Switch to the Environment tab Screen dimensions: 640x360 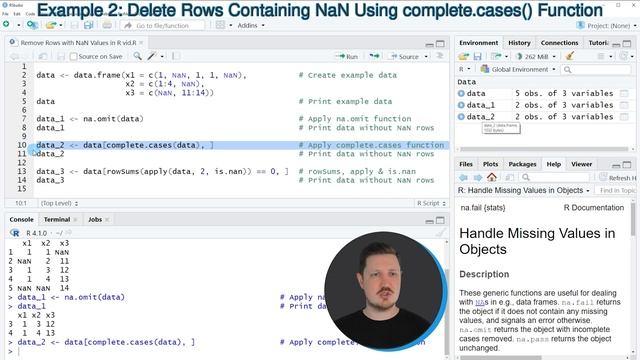[478, 42]
